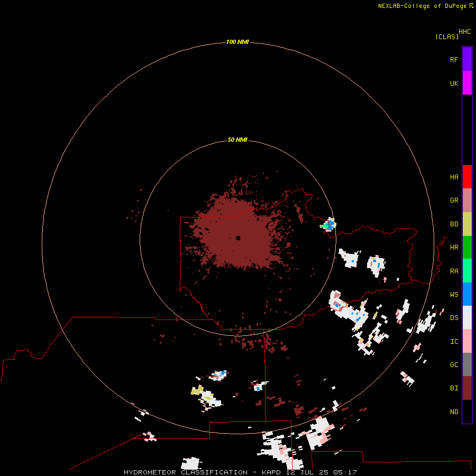The height and width of the screenshot is (476, 476).
Task: Select the WS blue legend swatch
Action: (467, 294)
